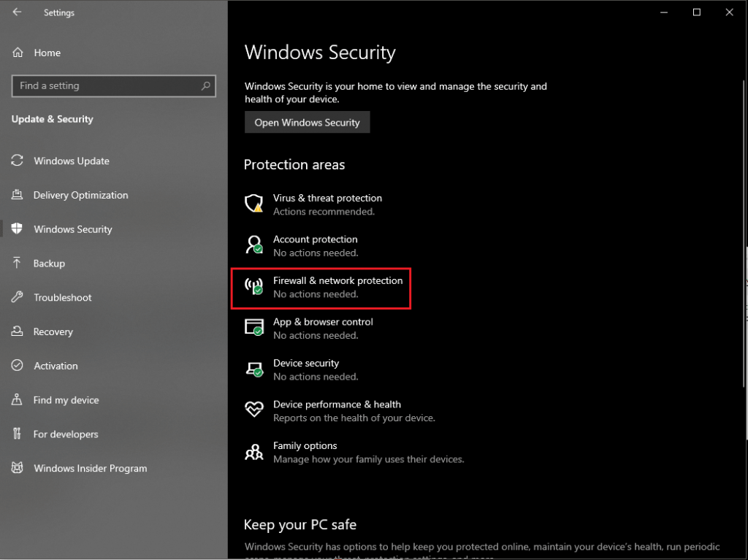Click the Device performance heart icon
This screenshot has height=560, width=748.
pyautogui.click(x=253, y=410)
